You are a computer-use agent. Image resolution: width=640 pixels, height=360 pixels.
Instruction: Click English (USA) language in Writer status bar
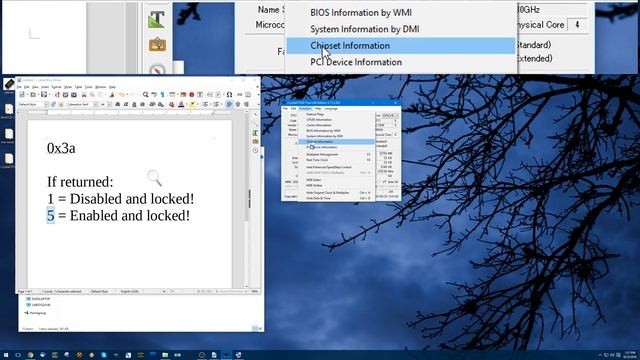tap(130, 291)
